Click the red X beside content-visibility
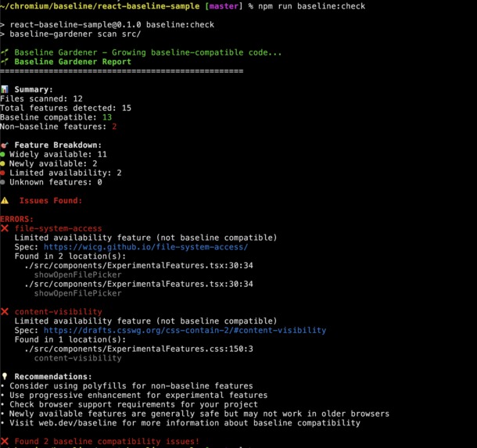The width and height of the screenshot is (477, 448). [x=5, y=312]
